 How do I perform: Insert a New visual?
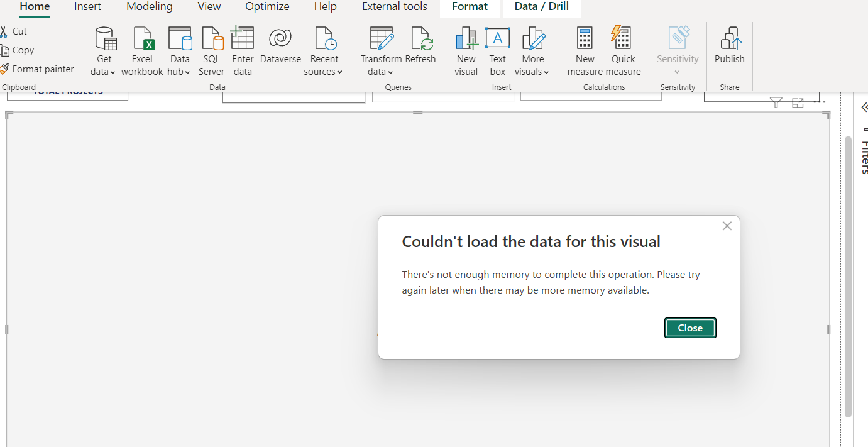point(466,52)
